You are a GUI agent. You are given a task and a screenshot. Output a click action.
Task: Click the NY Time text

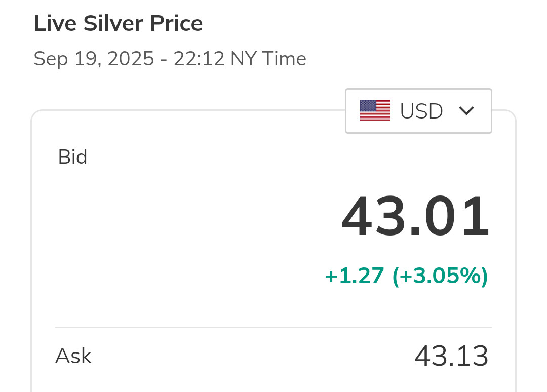click(x=268, y=59)
